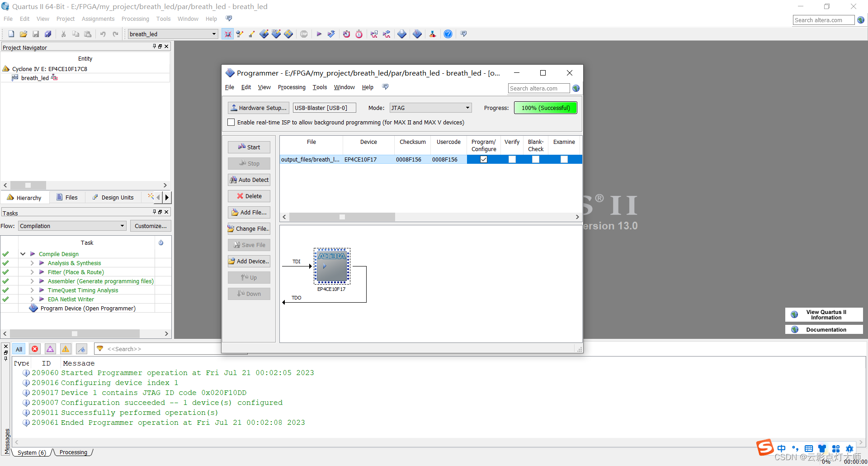Viewport: 868px width, 466px height.
Task: Click the globe icon beside main search box
Action: click(x=861, y=20)
